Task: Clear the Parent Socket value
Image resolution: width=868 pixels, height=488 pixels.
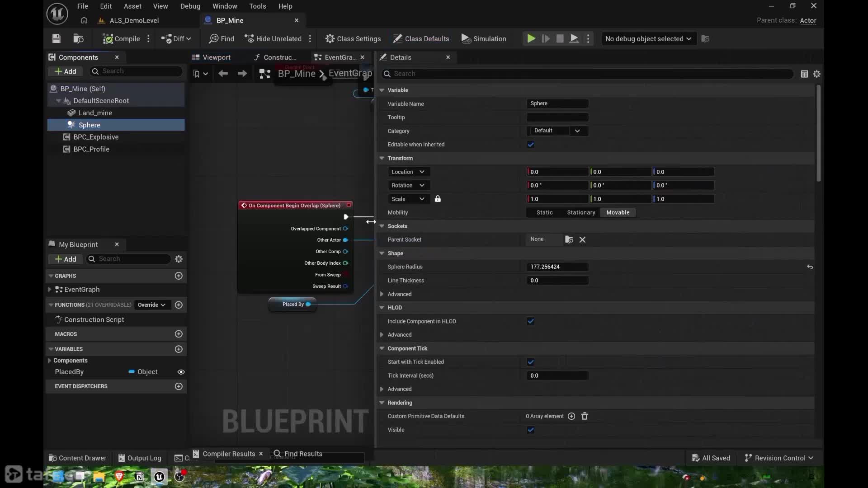Action: (583, 239)
